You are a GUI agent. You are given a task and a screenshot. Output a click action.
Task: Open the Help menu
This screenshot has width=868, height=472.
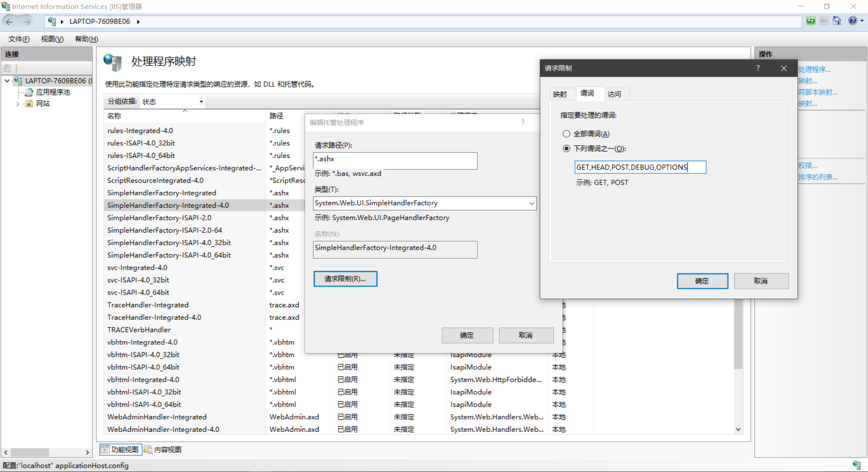coord(86,39)
